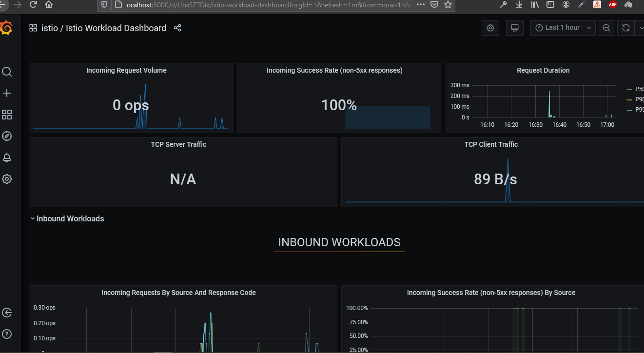Click the 89 B/s value

click(x=495, y=179)
